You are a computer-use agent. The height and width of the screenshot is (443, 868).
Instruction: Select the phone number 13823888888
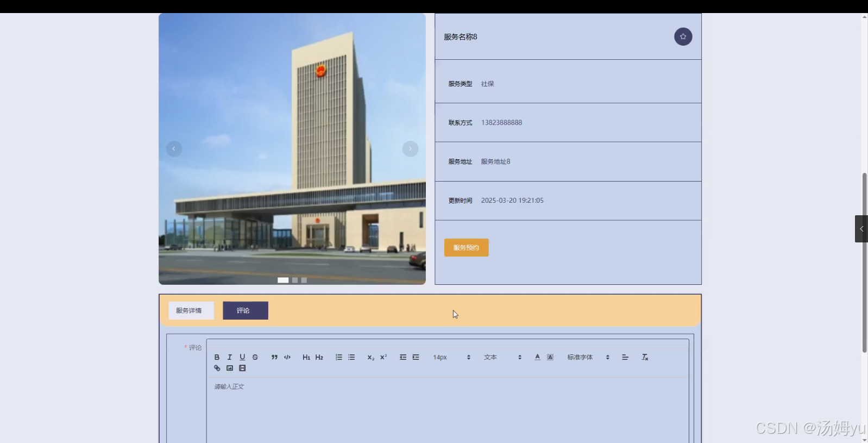(x=501, y=123)
